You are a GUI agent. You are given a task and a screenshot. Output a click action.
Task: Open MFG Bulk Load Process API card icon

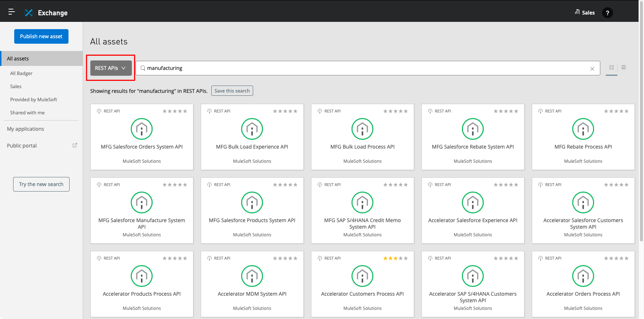pos(362,129)
